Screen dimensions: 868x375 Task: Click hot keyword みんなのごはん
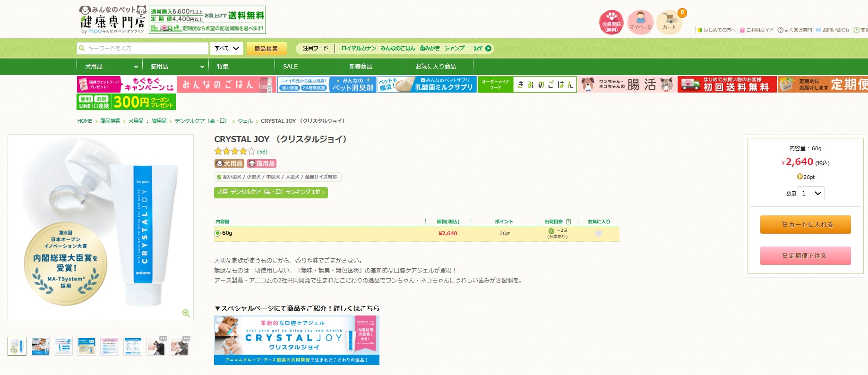click(x=398, y=48)
